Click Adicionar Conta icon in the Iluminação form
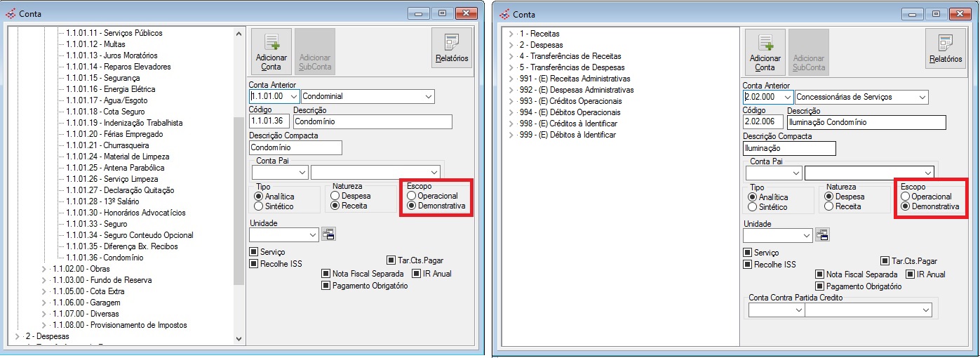This screenshot has width=980, height=358. (x=765, y=42)
